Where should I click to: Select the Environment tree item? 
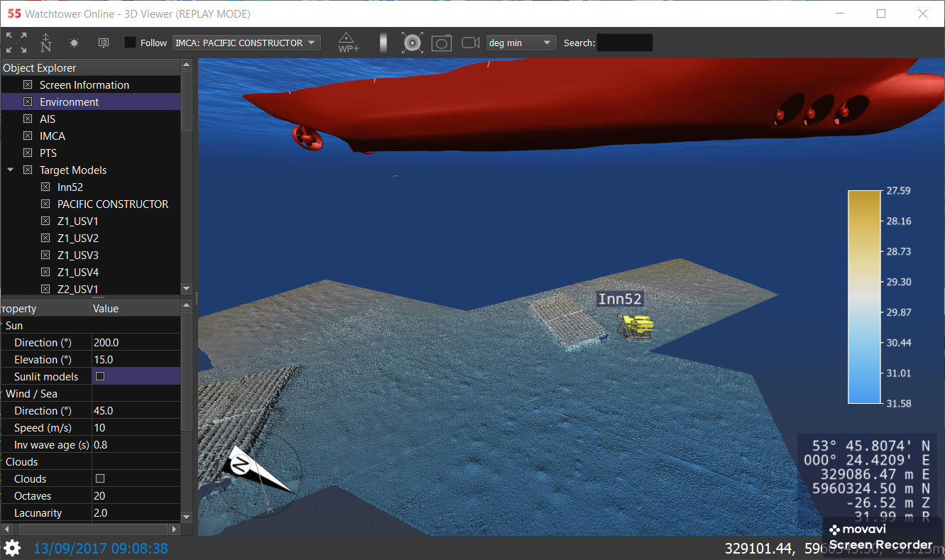coord(69,101)
